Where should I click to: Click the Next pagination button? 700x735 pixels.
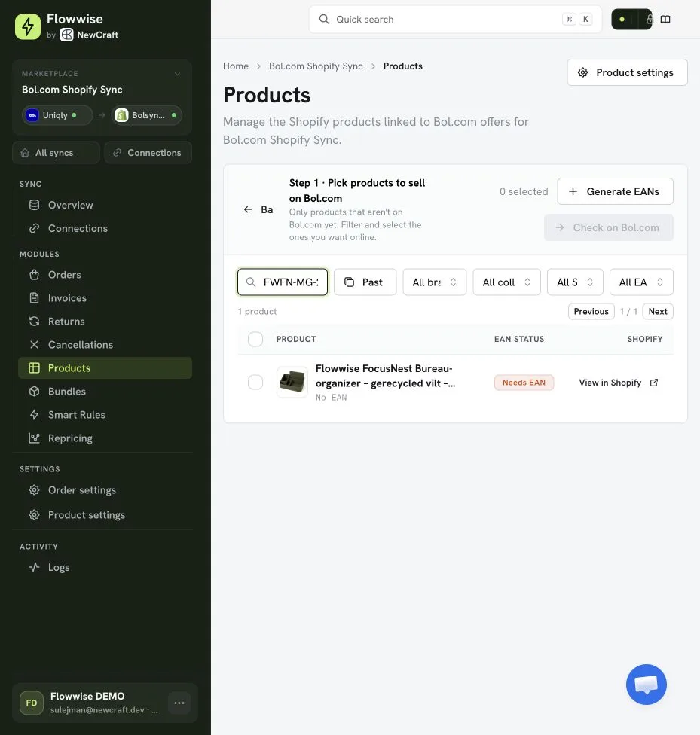657,311
